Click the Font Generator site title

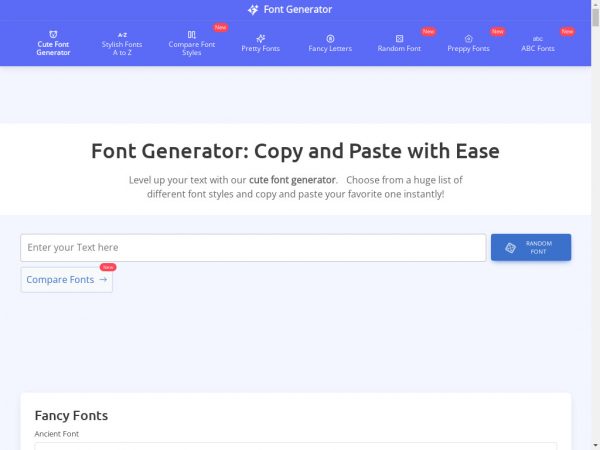coord(298,10)
